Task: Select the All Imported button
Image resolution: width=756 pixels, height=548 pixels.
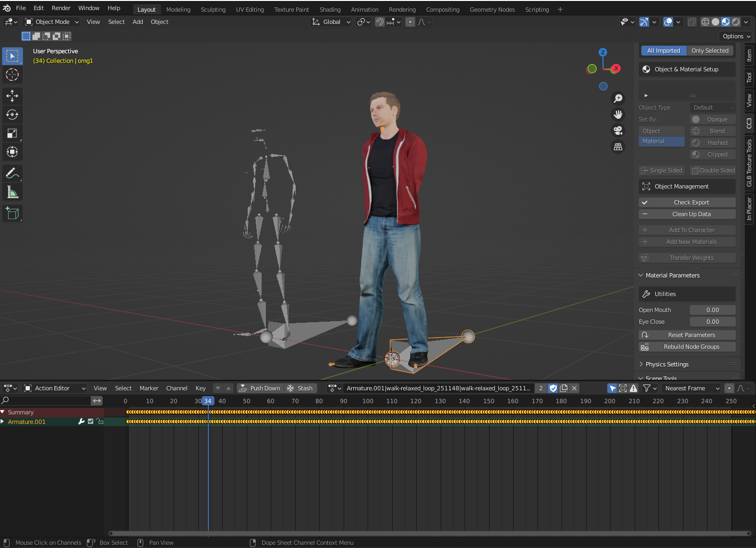Action: click(664, 51)
